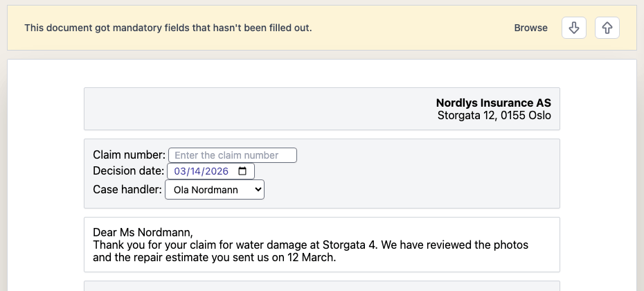644x291 pixels.
Task: Jump to next mandatory field with down arrow
Action: pyautogui.click(x=574, y=28)
